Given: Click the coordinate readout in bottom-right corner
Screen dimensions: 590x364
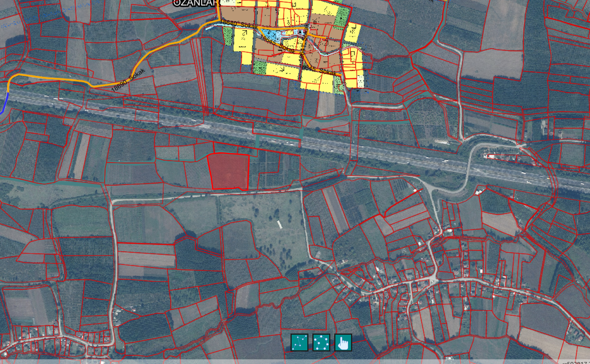Looking at the screenshot, I should [x=576, y=362].
